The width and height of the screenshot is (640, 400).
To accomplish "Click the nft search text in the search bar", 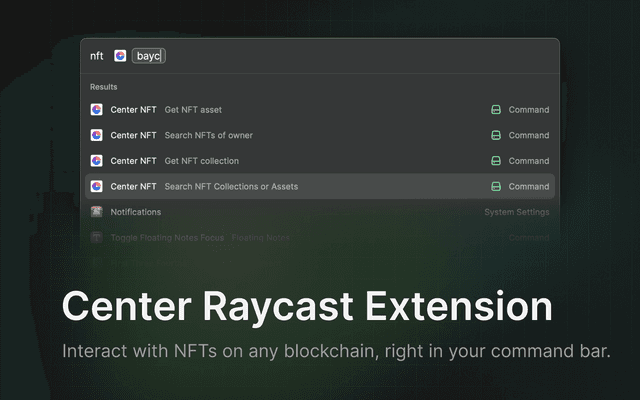I will coord(97,56).
